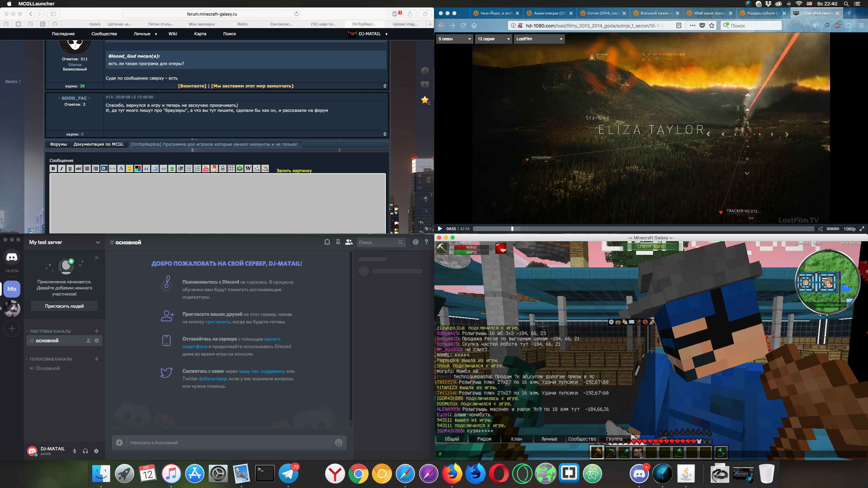Show pinned messages in Discord channel

[338, 242]
